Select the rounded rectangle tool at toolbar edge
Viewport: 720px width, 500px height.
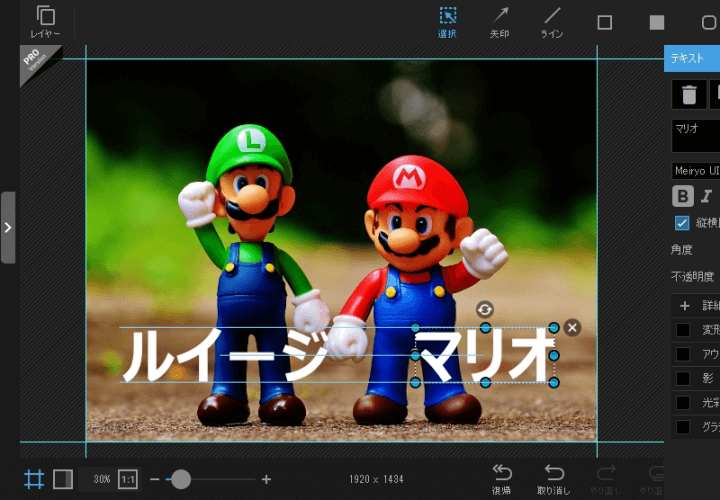click(709, 22)
